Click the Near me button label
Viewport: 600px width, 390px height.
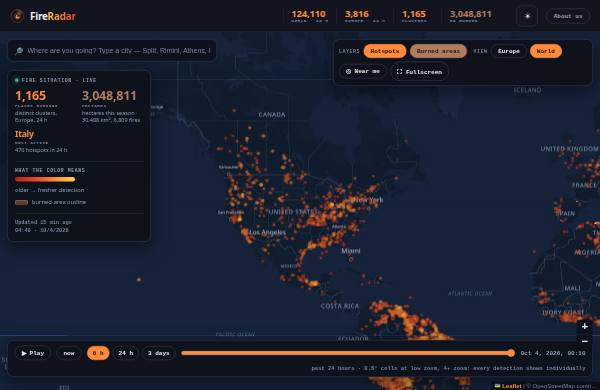click(367, 72)
